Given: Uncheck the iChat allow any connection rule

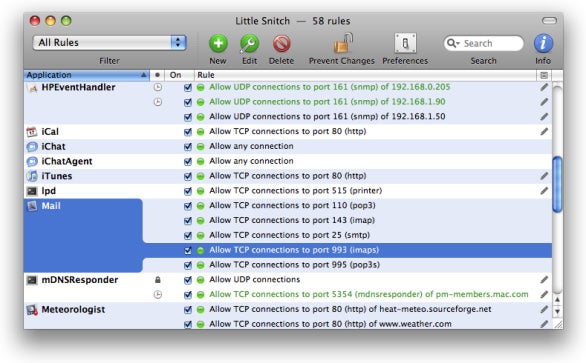Looking at the screenshot, I should click(188, 147).
